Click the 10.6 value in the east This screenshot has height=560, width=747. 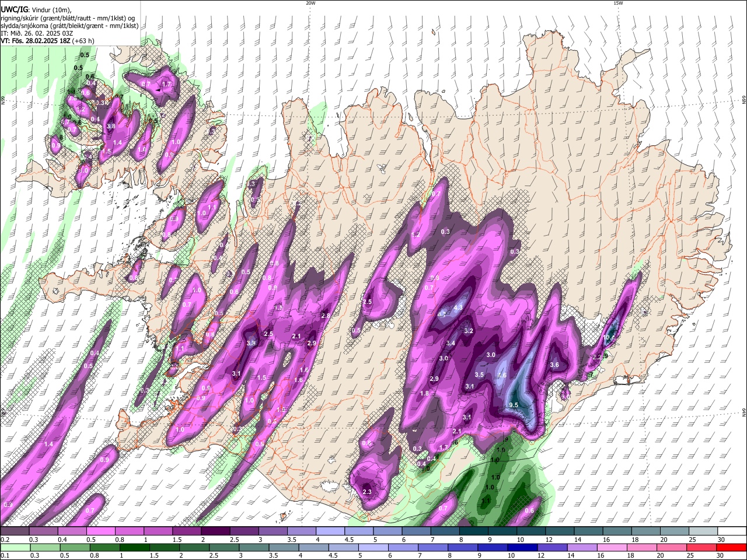coord(609,337)
